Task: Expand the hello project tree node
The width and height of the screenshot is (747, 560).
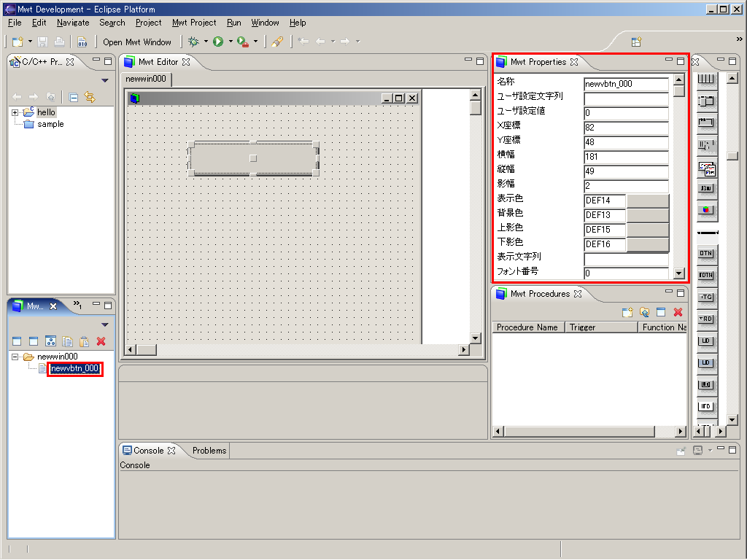Action: point(15,112)
